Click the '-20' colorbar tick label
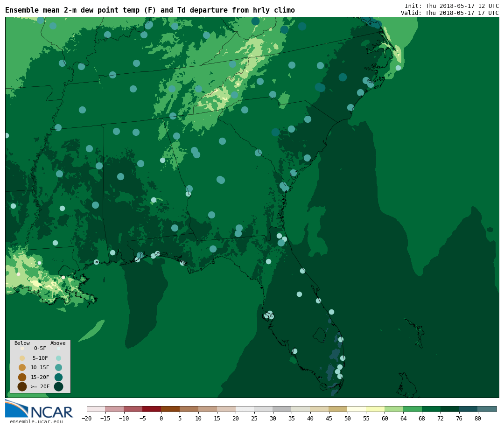The image size is (504, 427). coord(87,418)
